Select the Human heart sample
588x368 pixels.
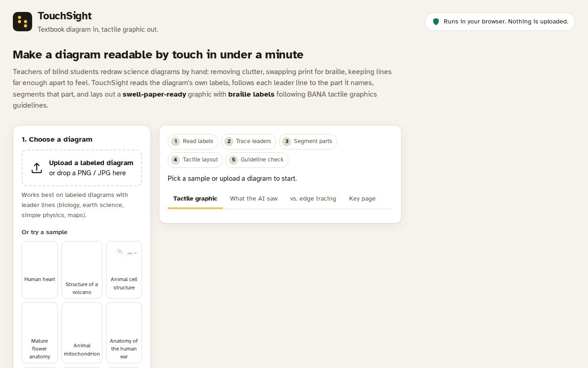click(40, 270)
